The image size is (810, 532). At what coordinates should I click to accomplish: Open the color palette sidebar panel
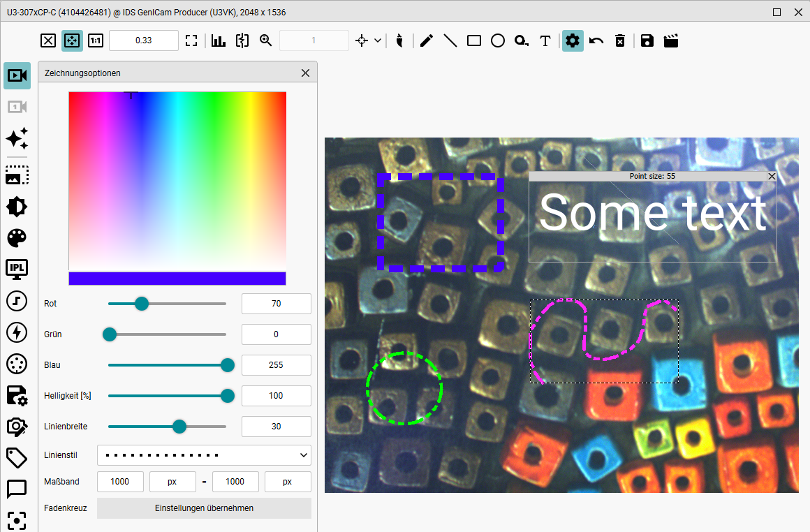17,238
